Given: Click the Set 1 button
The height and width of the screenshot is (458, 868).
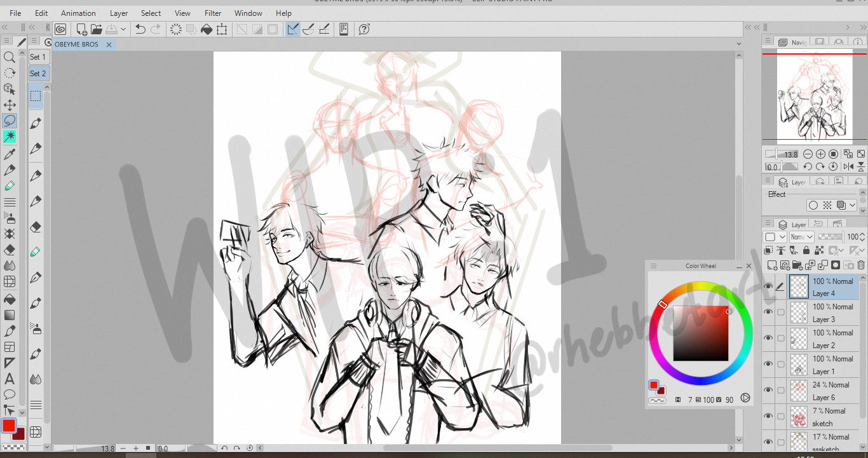Looking at the screenshot, I should 38,57.
